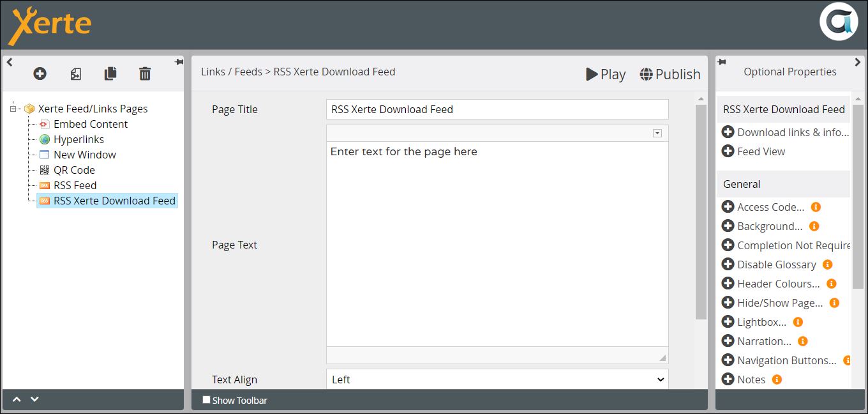Click into the Page Title field

click(497, 109)
